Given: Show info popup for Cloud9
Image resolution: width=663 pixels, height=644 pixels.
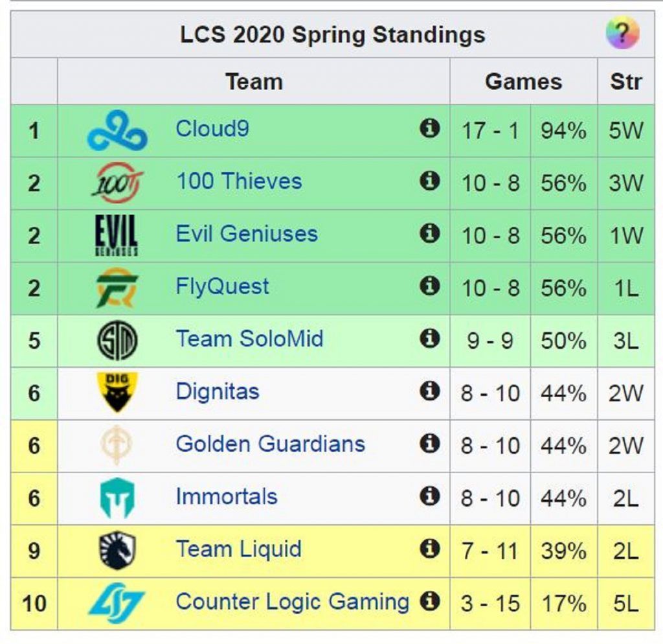Looking at the screenshot, I should [x=429, y=129].
